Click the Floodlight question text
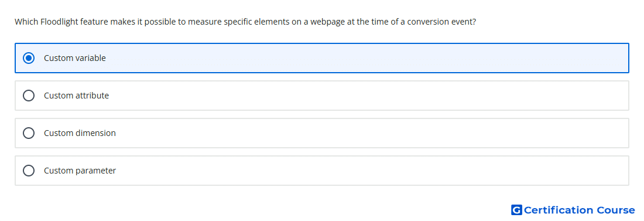644x221 pixels. coord(245,22)
